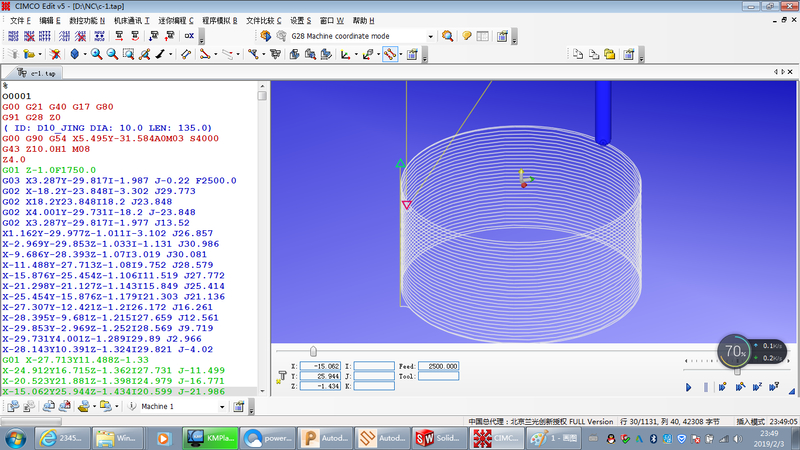Open the Machine 1 selection dropdown
The height and width of the screenshot is (450, 800).
(222, 407)
